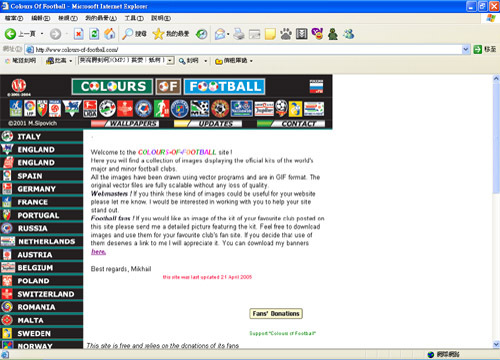The width and height of the screenshot is (500, 360).
Task: Open MSN Messenger buddies icon
Action: 348,34
